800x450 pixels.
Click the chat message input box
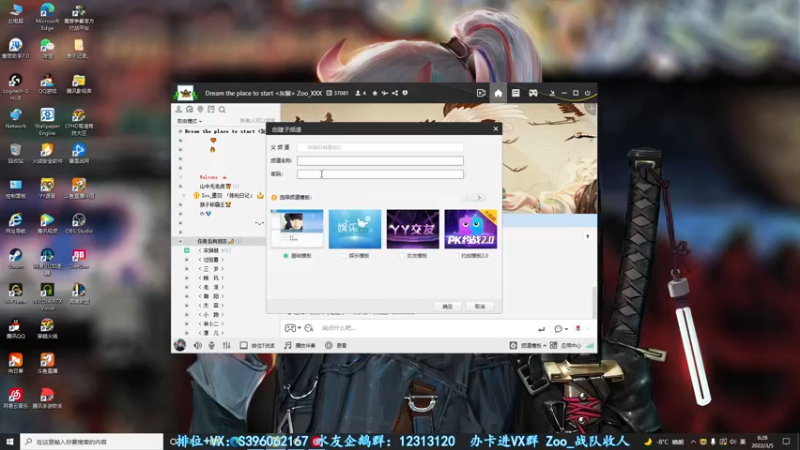pyautogui.click(x=426, y=328)
